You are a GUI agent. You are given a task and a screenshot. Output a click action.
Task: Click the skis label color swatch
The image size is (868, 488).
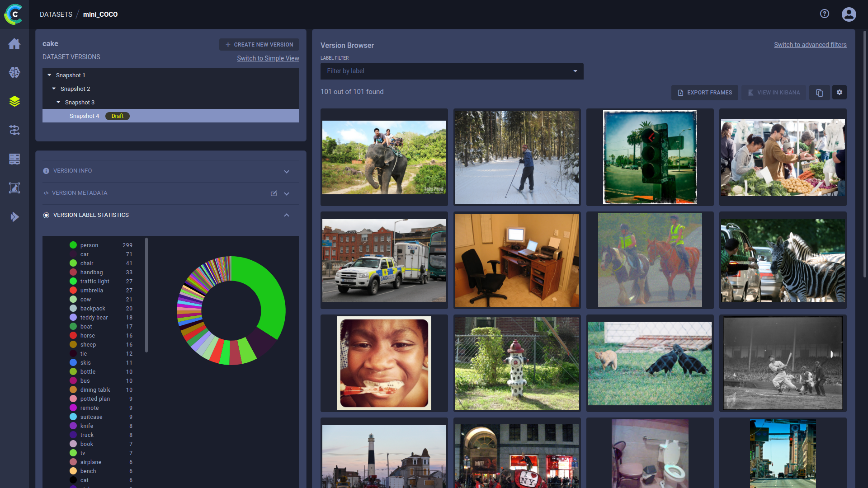pos(73,362)
